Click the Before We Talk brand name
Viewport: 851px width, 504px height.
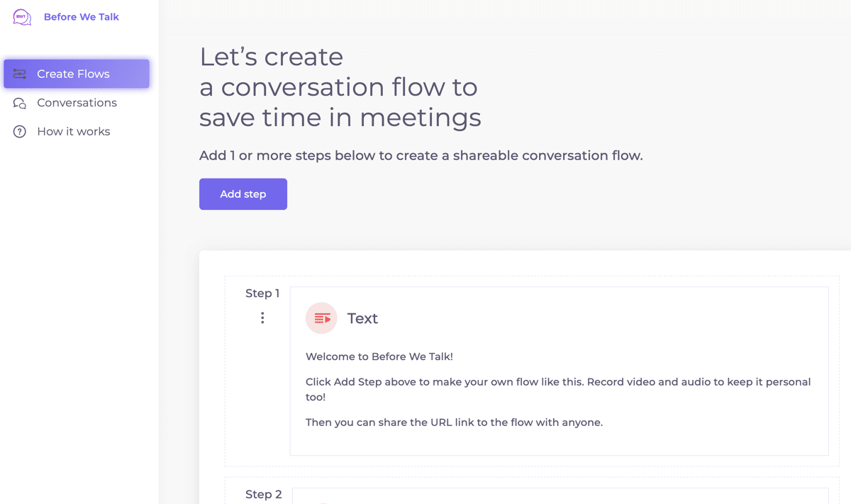click(x=82, y=17)
